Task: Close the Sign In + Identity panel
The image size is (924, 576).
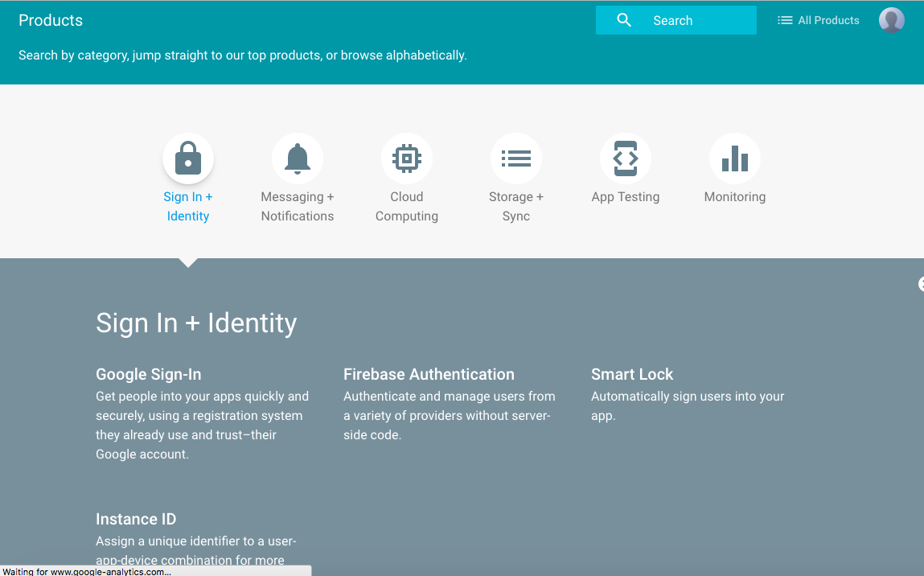Action: [920, 284]
